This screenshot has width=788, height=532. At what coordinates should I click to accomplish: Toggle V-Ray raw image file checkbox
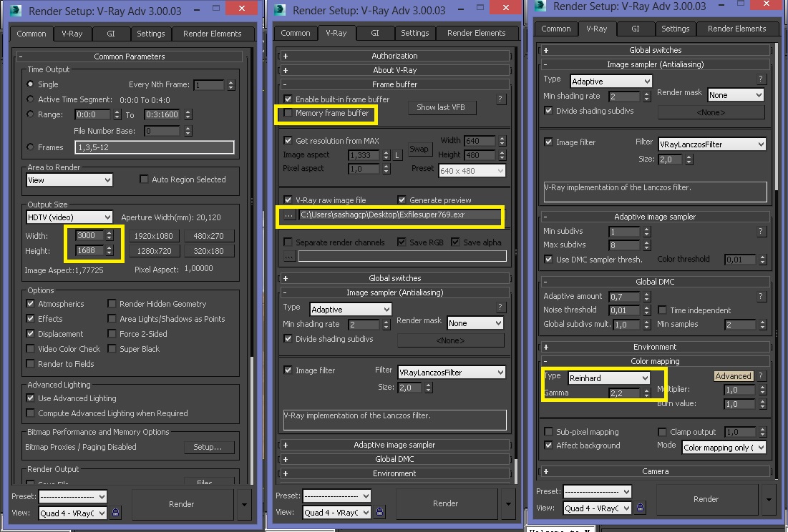point(288,199)
